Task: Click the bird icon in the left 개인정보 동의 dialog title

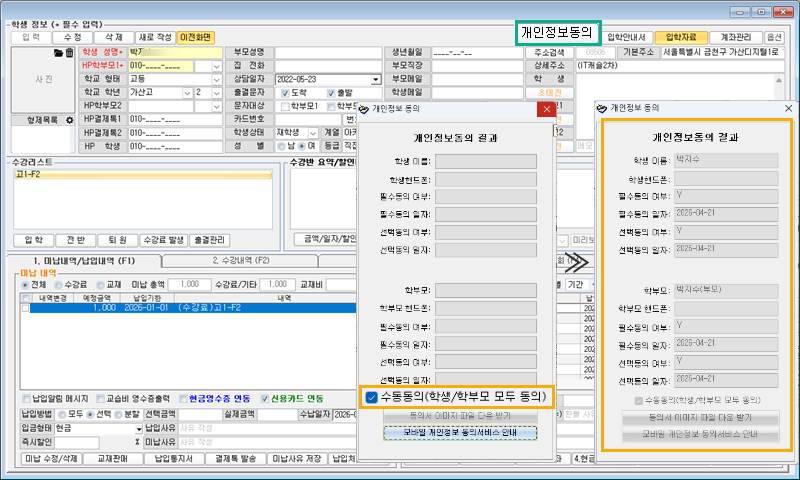Action: click(364, 107)
